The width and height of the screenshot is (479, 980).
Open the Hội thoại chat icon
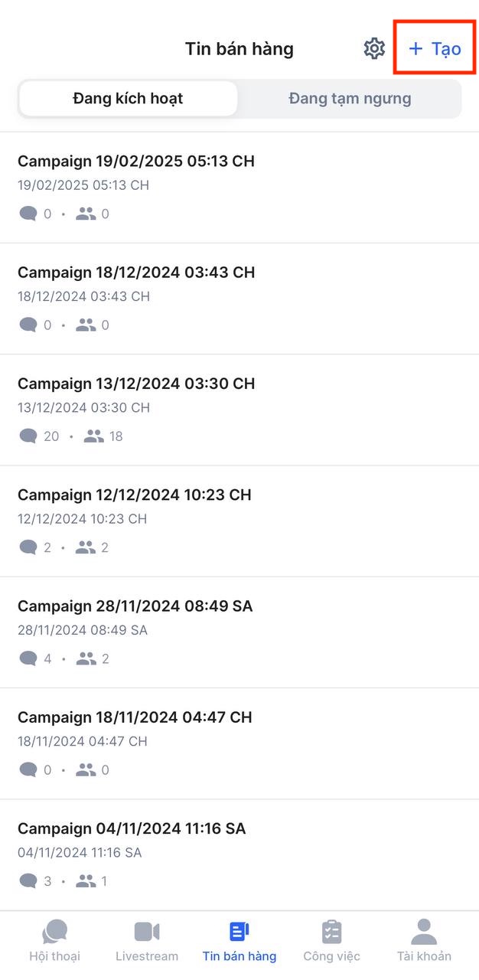coord(54,932)
